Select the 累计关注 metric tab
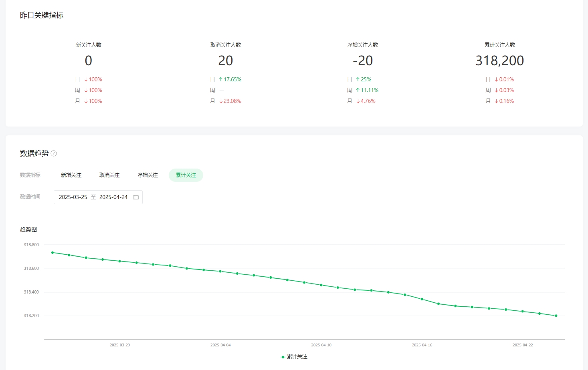This screenshot has width=588, height=370. tap(186, 175)
